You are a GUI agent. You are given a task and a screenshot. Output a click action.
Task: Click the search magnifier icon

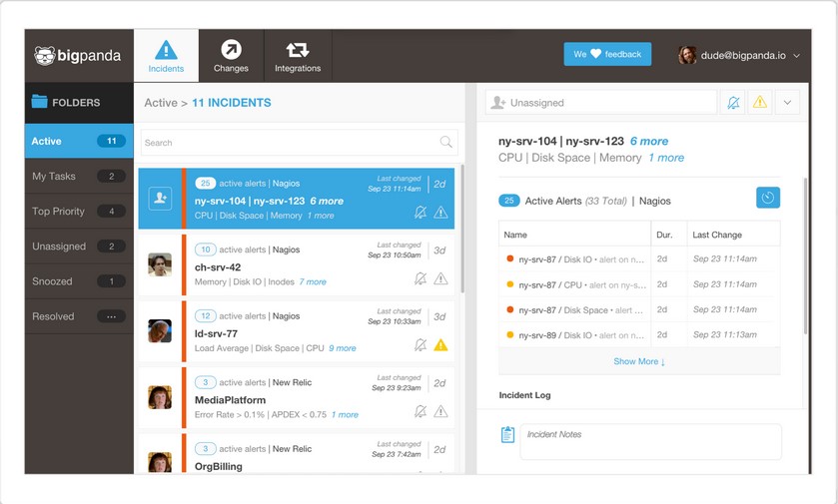(445, 142)
